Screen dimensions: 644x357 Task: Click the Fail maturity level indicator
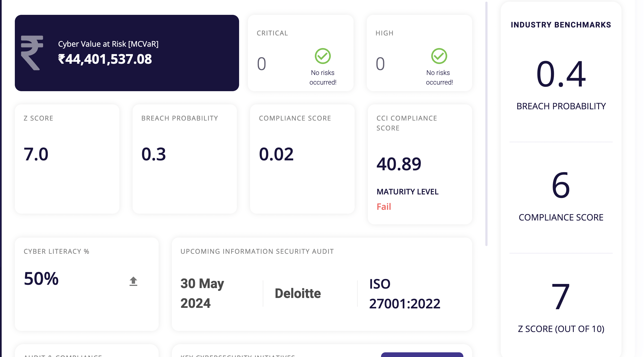(x=384, y=207)
